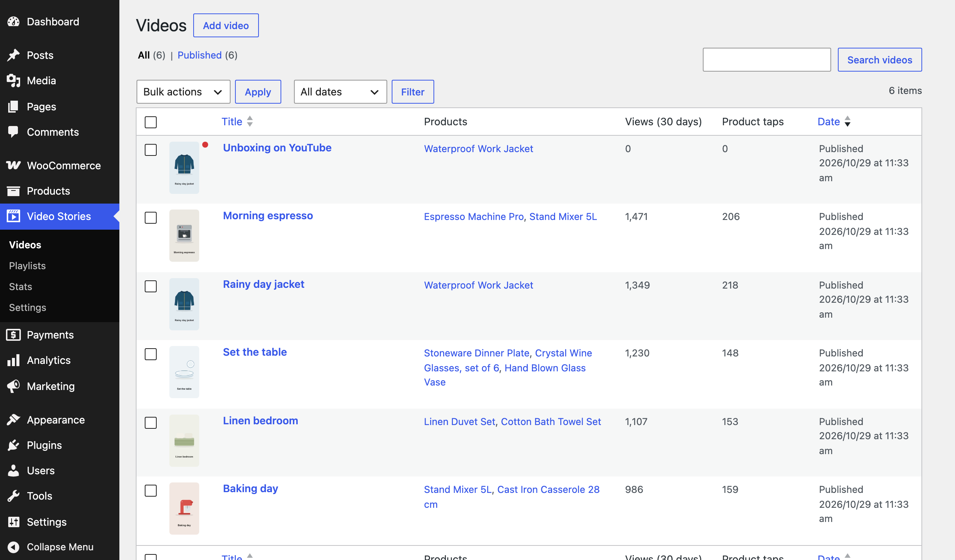
Task: Open the Videos submenu item
Action: tap(25, 245)
